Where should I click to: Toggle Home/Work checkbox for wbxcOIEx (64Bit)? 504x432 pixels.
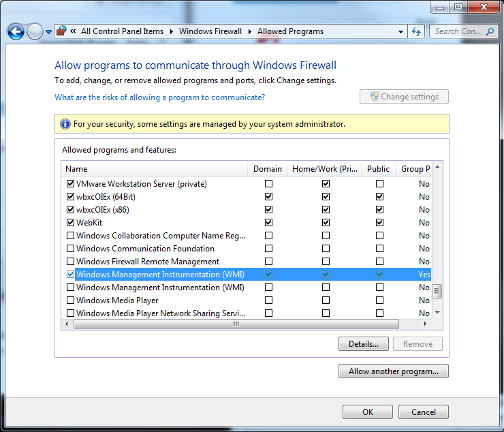click(x=326, y=196)
